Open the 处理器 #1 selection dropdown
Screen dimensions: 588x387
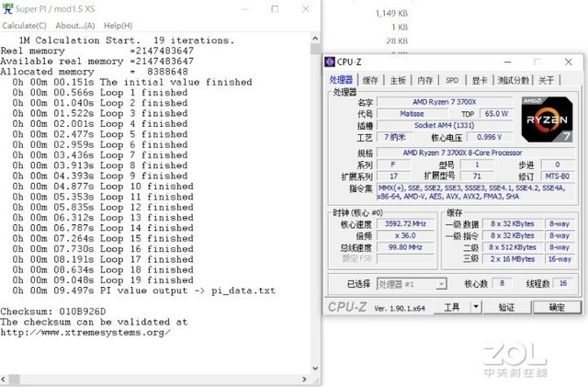[x=412, y=284]
